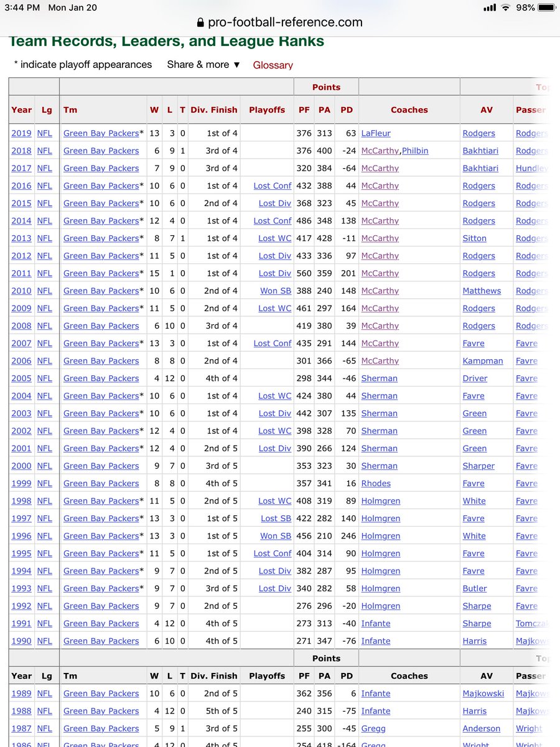560x747 pixels.
Task: Open McCarthy coach link in 2006 row
Action: point(380,361)
